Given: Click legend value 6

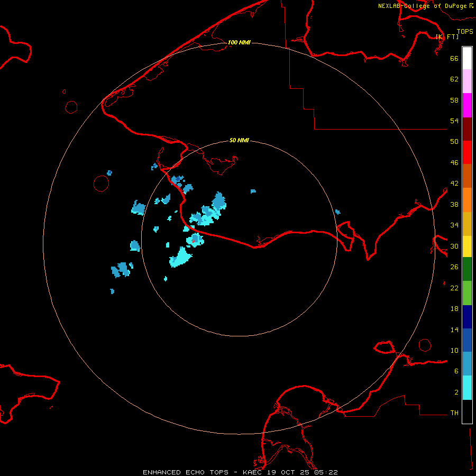Looking at the screenshot, I should click(x=456, y=371).
